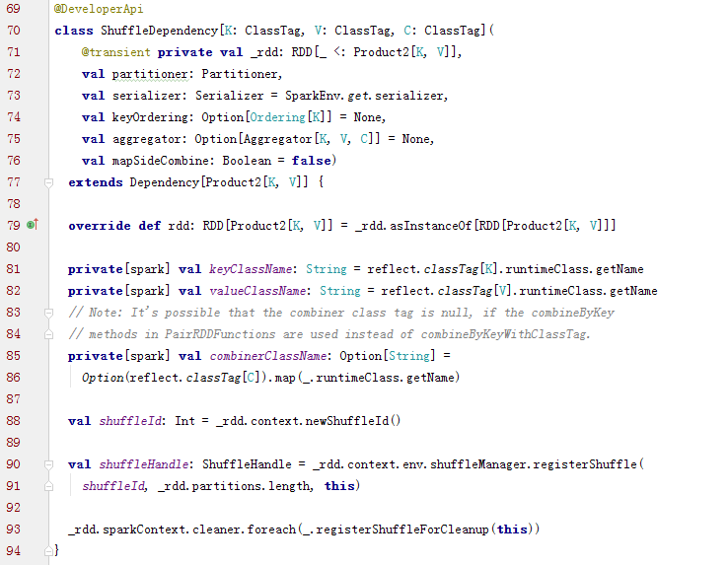Click the keyClassName field

(251, 269)
